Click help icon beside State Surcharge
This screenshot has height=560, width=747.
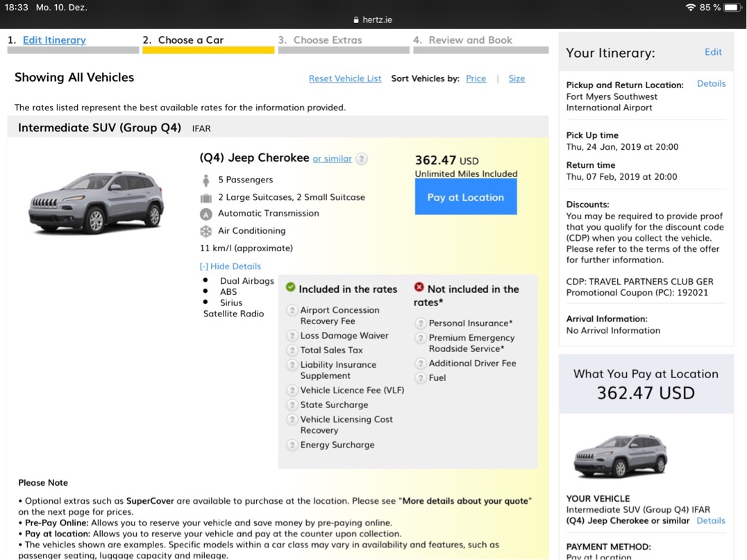292,405
